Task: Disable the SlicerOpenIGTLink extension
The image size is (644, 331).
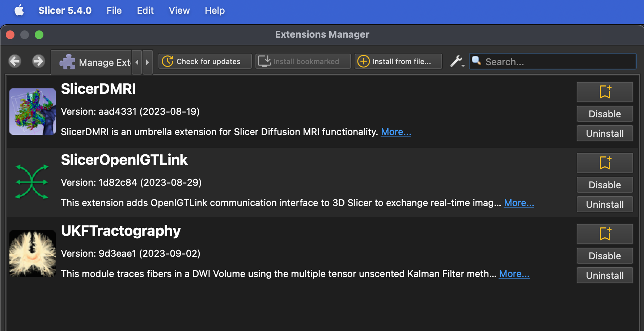Action: pyautogui.click(x=604, y=185)
